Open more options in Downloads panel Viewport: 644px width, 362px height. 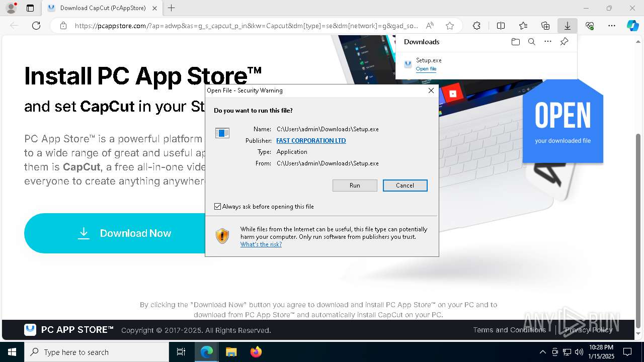tap(548, 42)
